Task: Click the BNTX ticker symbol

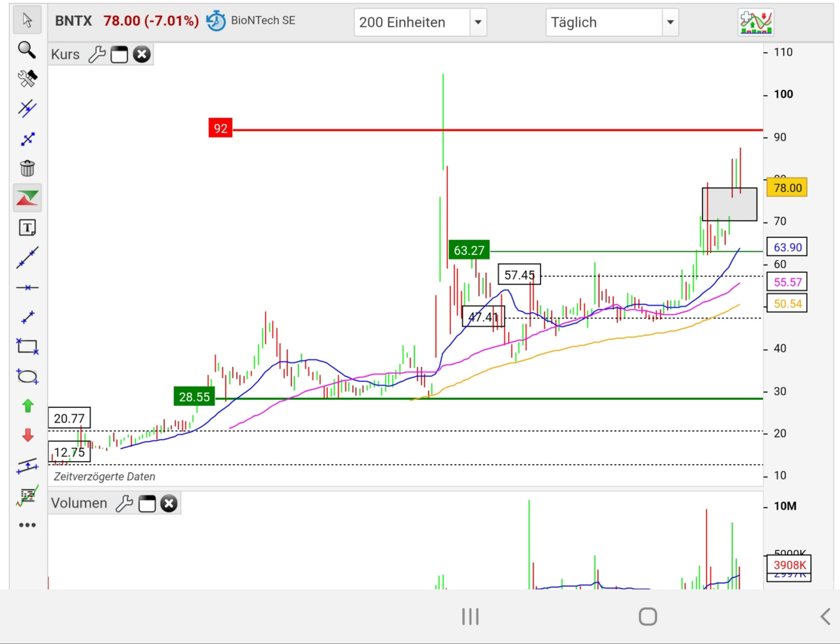Action: pos(74,21)
